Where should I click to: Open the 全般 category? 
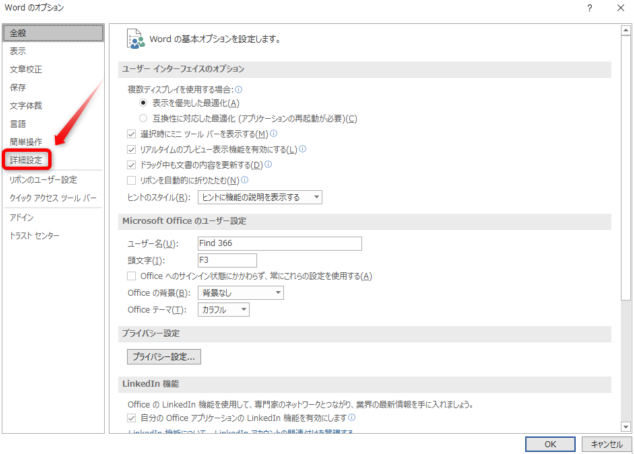point(53,33)
